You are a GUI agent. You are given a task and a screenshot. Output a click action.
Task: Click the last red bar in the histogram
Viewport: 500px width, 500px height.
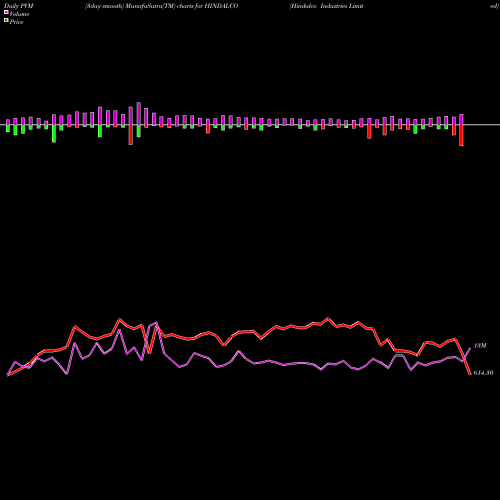click(x=461, y=135)
